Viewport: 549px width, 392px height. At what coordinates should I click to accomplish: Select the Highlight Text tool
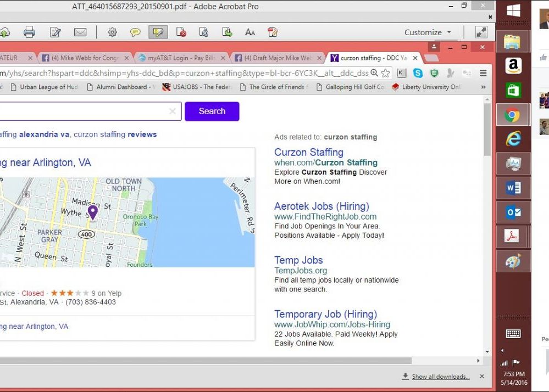coord(158,32)
